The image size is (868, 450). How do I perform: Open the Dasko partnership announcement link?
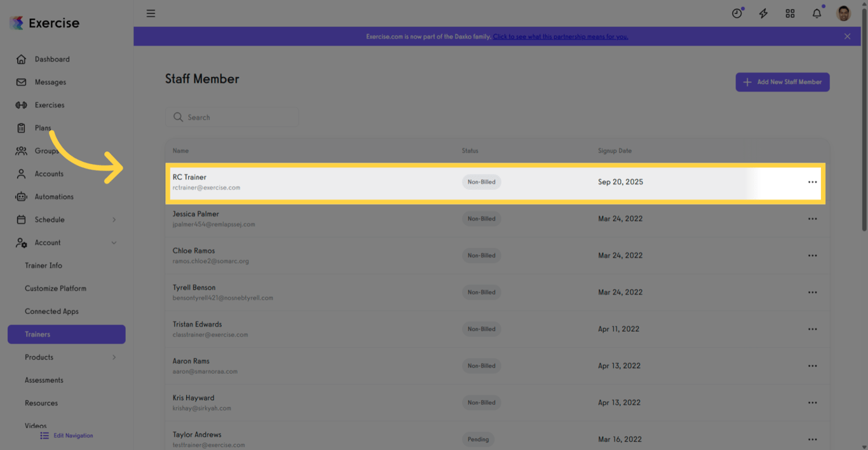(x=560, y=36)
